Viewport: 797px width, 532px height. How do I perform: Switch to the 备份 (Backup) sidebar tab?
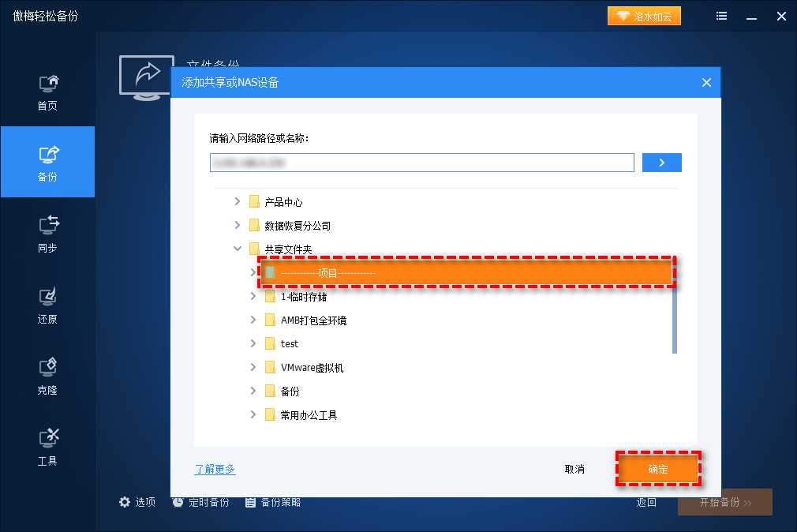(x=47, y=162)
